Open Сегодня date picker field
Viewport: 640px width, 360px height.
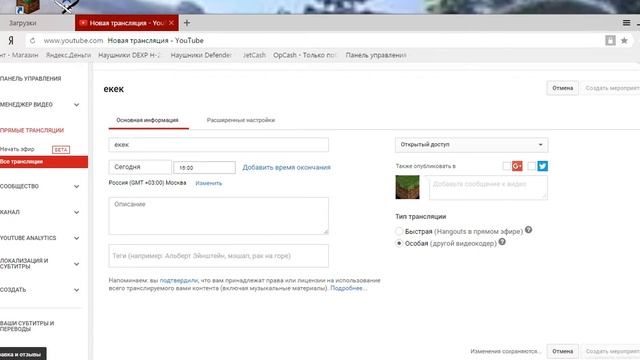140,167
